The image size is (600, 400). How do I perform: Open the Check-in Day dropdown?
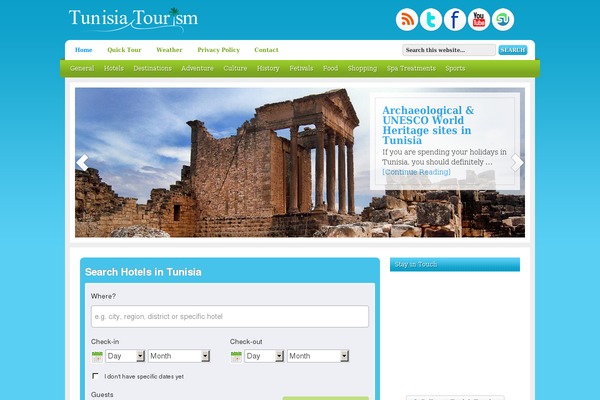pos(125,356)
